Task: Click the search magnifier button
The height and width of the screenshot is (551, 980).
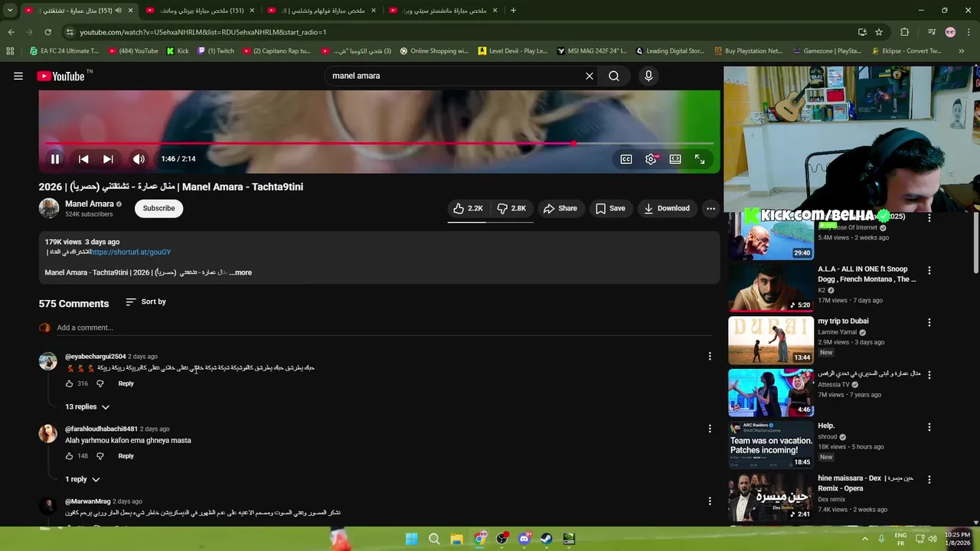Action: [x=614, y=76]
